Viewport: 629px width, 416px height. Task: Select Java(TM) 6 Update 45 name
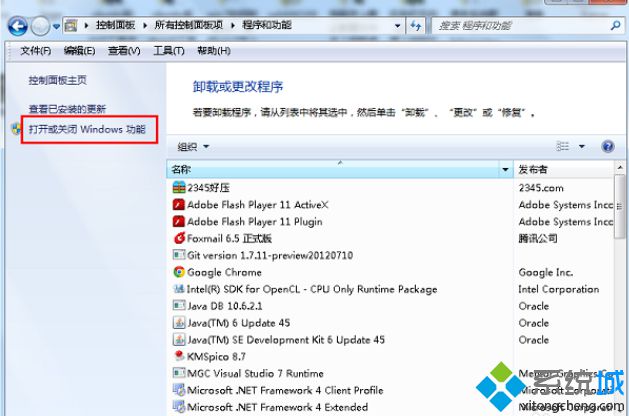tap(239, 323)
